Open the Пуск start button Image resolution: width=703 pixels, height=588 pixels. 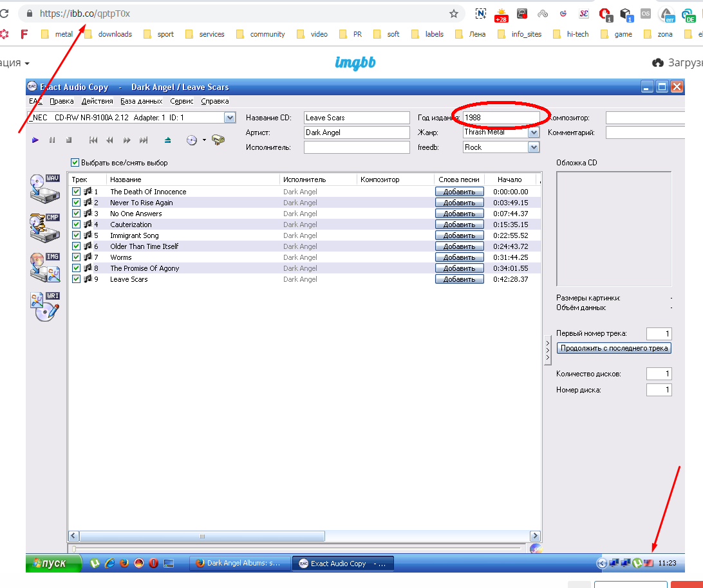[54, 564]
